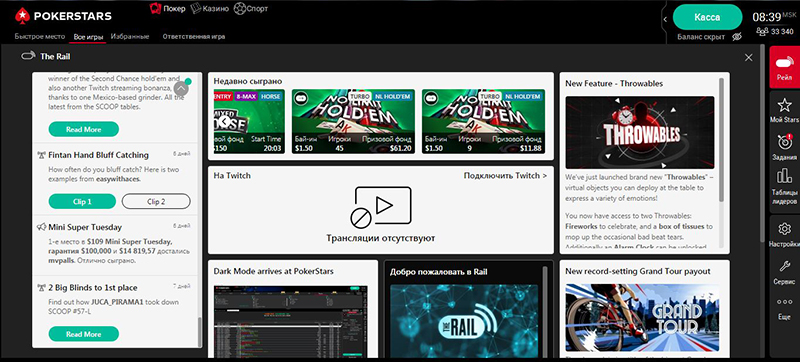
Task: Open the Избранные tab
Action: point(130,37)
